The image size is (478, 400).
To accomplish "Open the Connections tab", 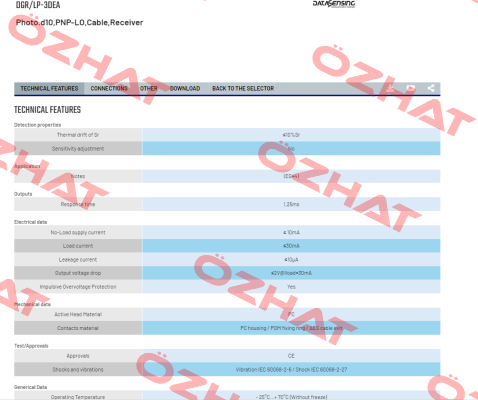I will point(109,88).
